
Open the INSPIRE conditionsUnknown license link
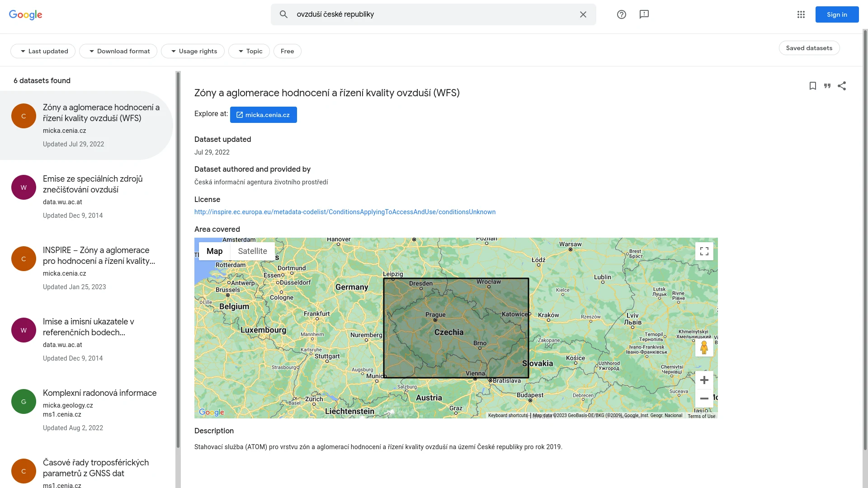pyautogui.click(x=345, y=212)
